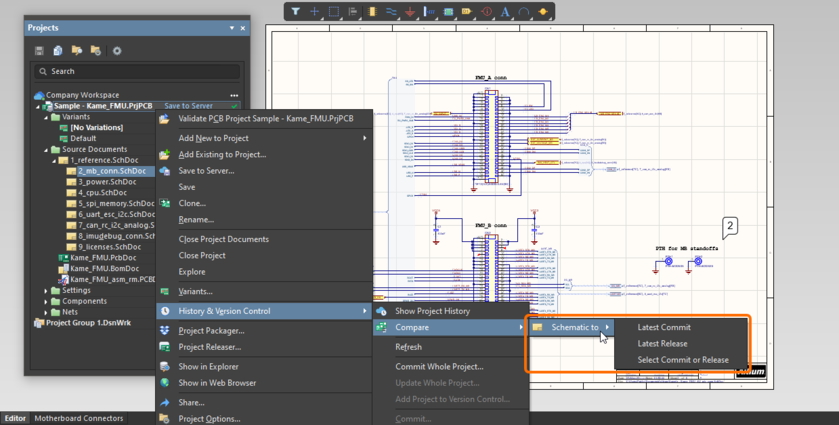Select the arc drawing tool
Screen dimensions: 839x425
[x=524, y=12]
